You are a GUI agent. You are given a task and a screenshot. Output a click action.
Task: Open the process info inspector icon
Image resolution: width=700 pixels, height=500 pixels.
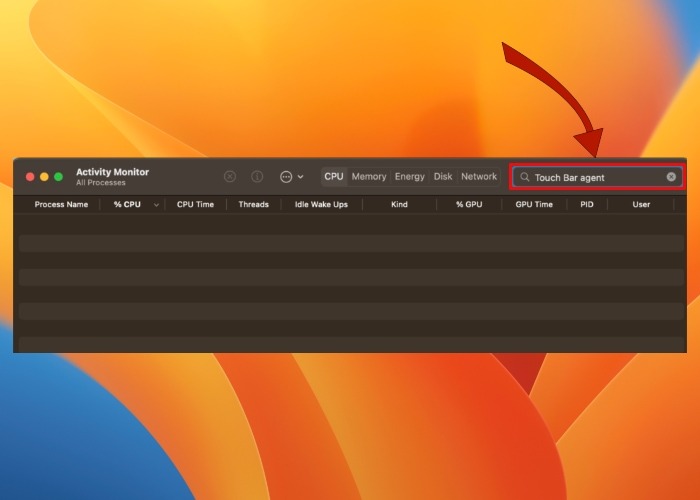coord(257,177)
